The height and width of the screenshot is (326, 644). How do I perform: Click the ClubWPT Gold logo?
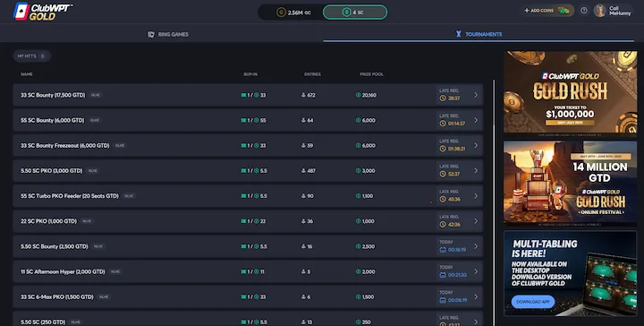pos(43,12)
